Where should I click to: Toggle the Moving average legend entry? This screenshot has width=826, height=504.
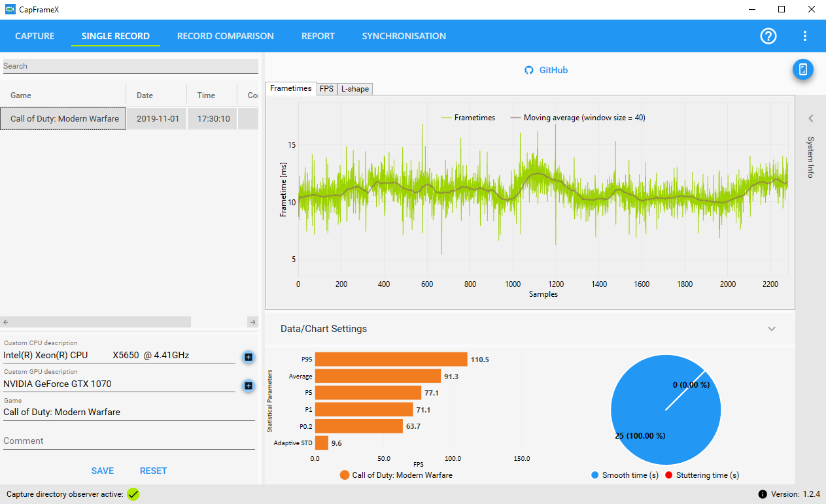click(578, 118)
